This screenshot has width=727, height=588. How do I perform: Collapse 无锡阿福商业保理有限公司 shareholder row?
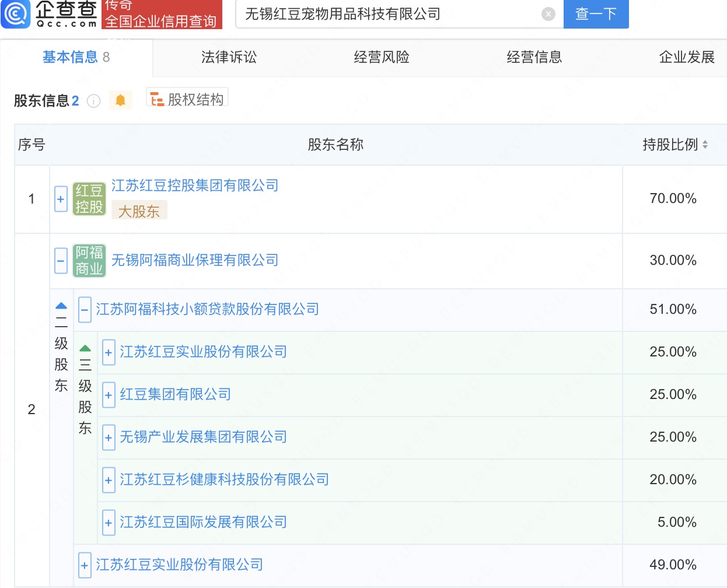coord(61,260)
